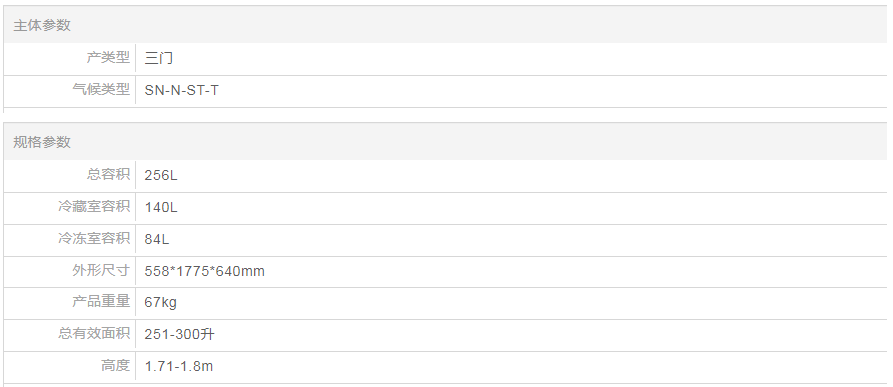Click the 256L total volume value
893x387 pixels.
coord(161,175)
